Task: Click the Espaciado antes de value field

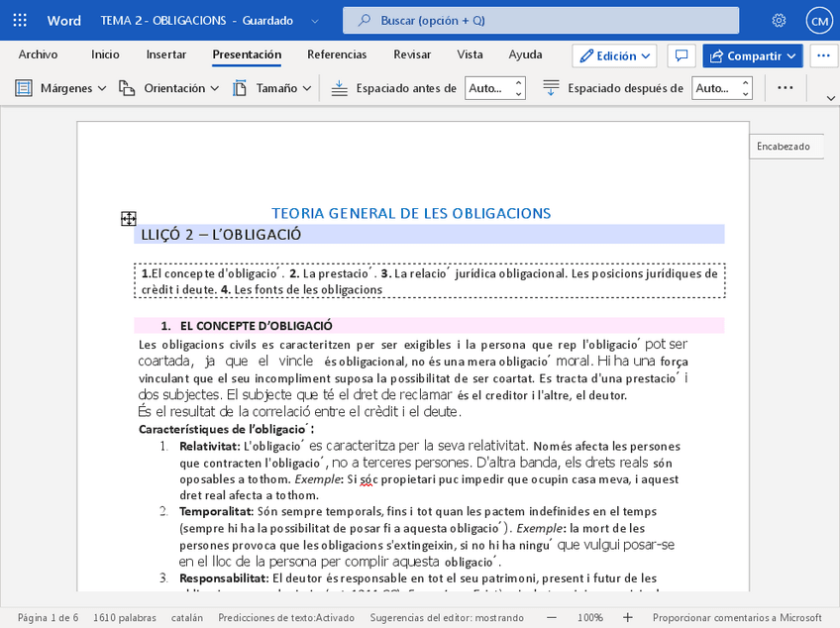Action: [486, 88]
